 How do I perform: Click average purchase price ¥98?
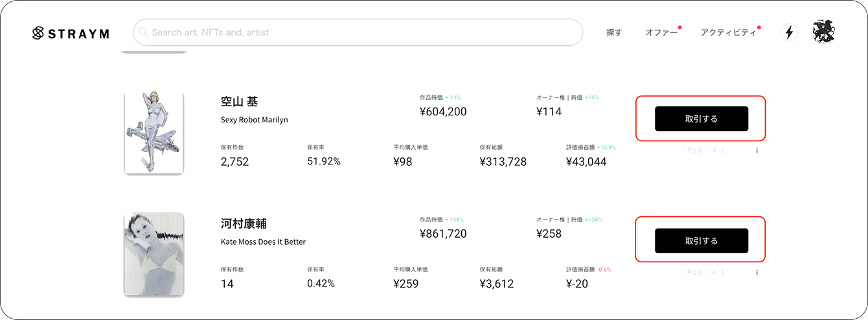403,161
